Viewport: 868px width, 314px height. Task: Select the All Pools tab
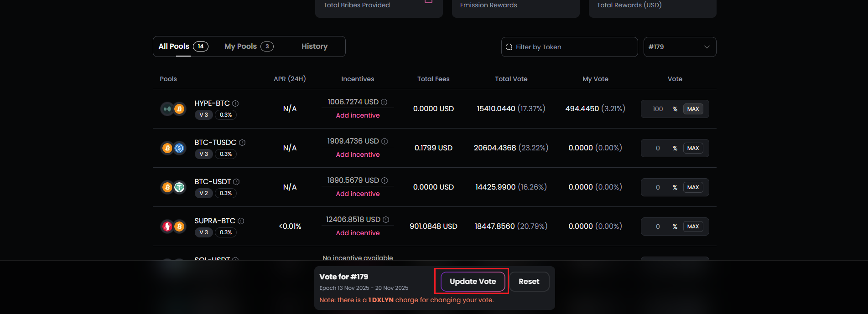pyautogui.click(x=183, y=46)
